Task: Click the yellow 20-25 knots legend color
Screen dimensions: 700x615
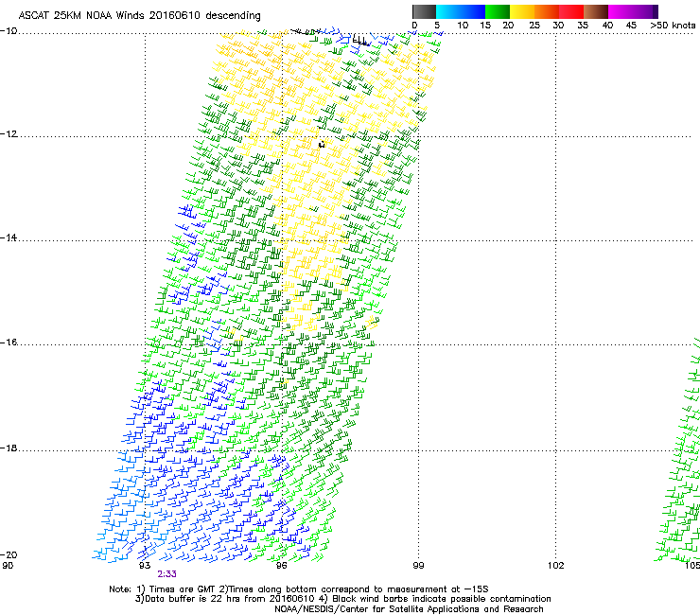Action: click(522, 11)
